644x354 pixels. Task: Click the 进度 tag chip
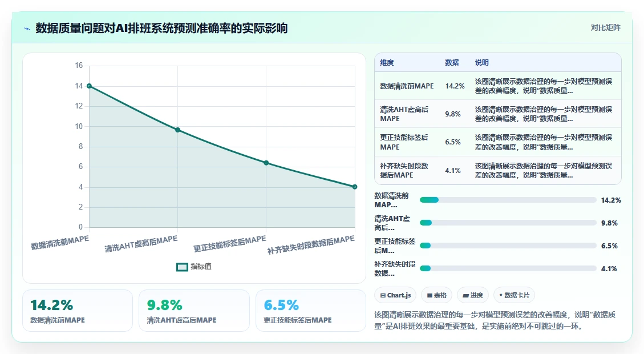[473, 295]
